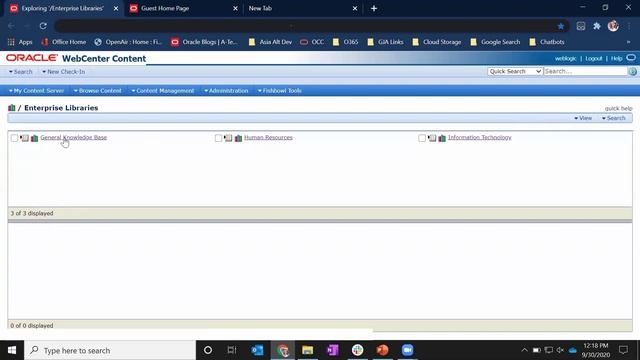The image size is (640, 360).
Task: Open Slack from the taskbar
Action: coord(358,350)
